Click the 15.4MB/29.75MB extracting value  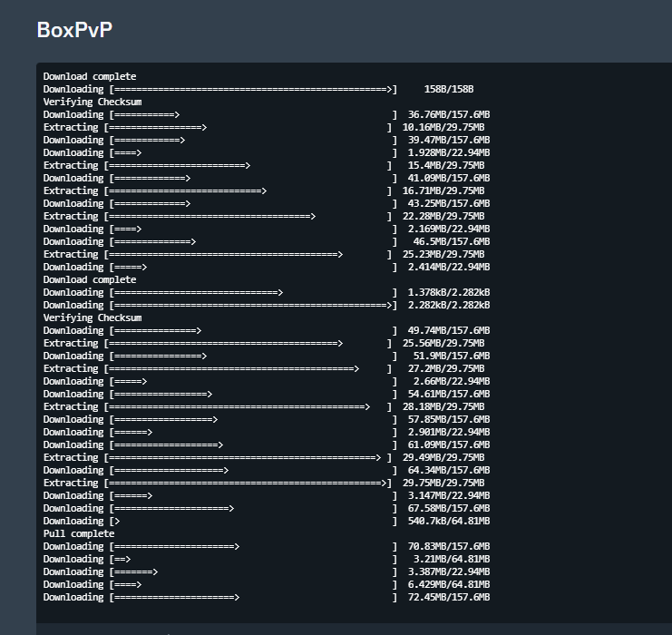click(446, 165)
